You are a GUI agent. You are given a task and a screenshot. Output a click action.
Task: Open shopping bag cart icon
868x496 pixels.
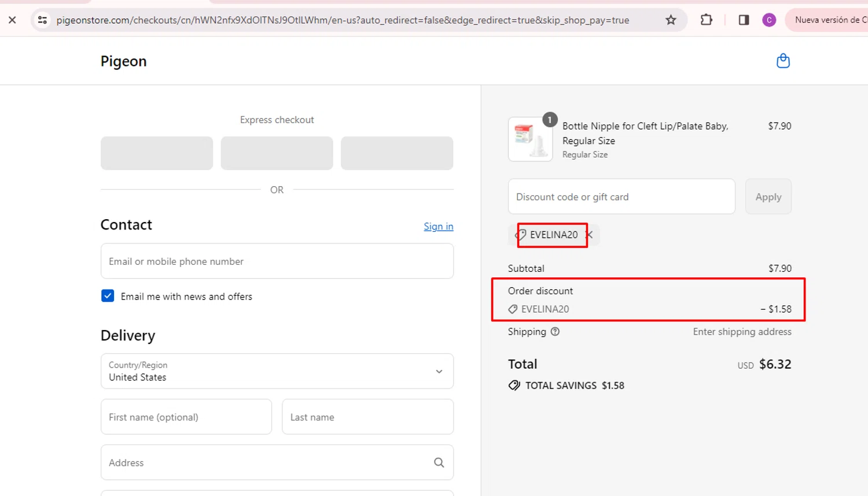tap(783, 61)
